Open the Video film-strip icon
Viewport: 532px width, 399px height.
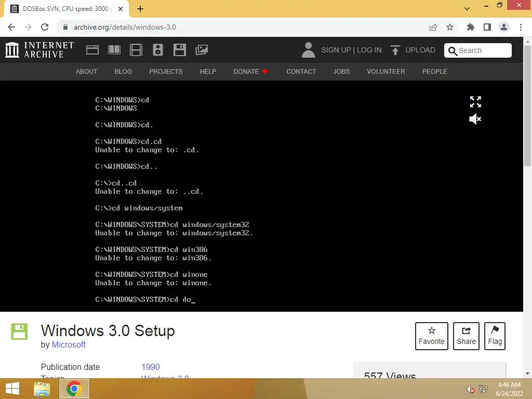[x=136, y=50]
